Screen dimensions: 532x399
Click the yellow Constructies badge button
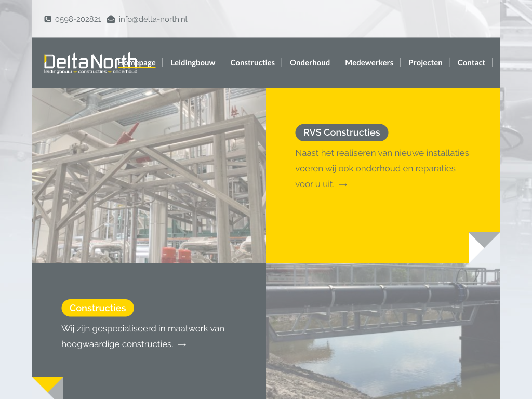[x=98, y=308]
